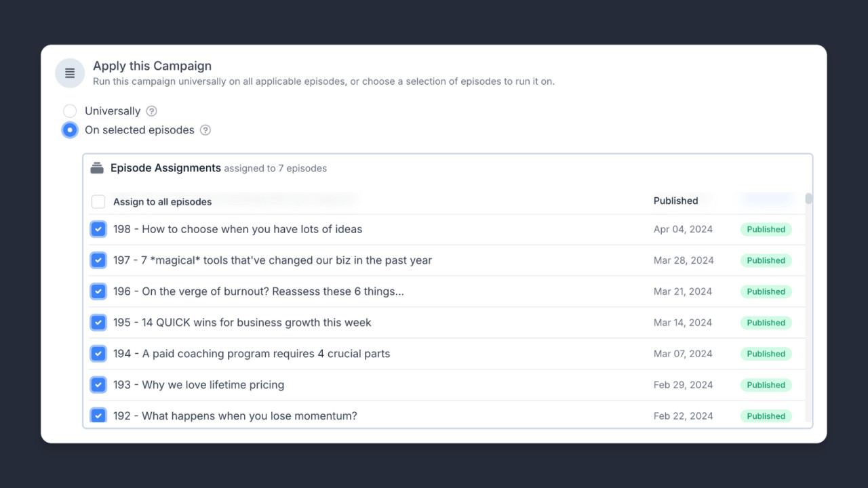868x488 pixels.
Task: Select the On selected episodes option
Action: (70, 129)
